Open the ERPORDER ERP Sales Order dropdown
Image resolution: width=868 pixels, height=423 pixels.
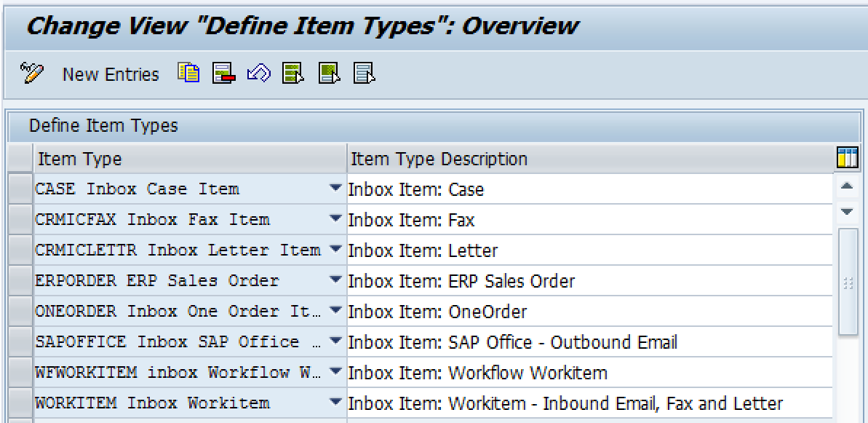pyautogui.click(x=335, y=280)
